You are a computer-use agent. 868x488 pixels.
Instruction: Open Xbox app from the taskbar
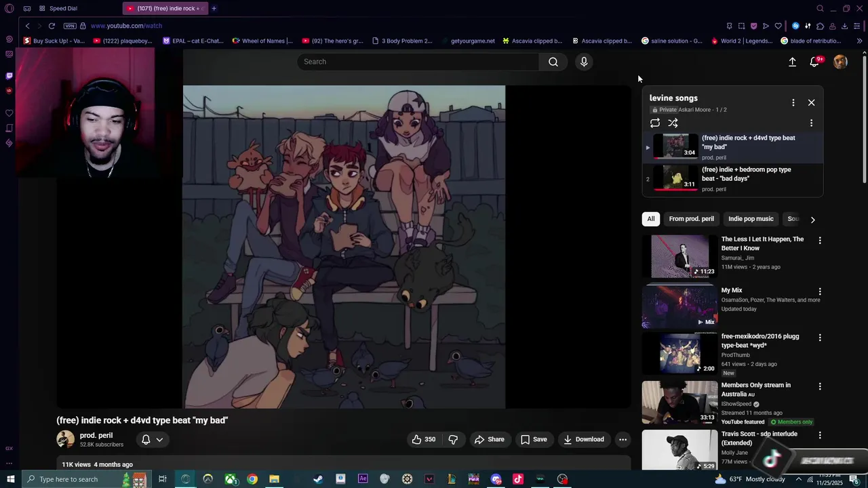(x=231, y=479)
